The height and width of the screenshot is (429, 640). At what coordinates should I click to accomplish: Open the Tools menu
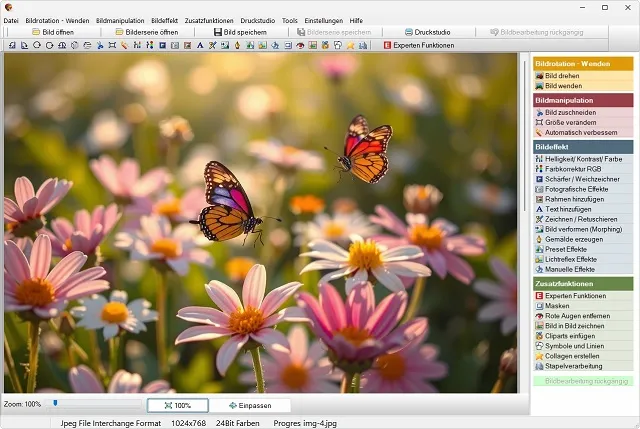point(290,19)
